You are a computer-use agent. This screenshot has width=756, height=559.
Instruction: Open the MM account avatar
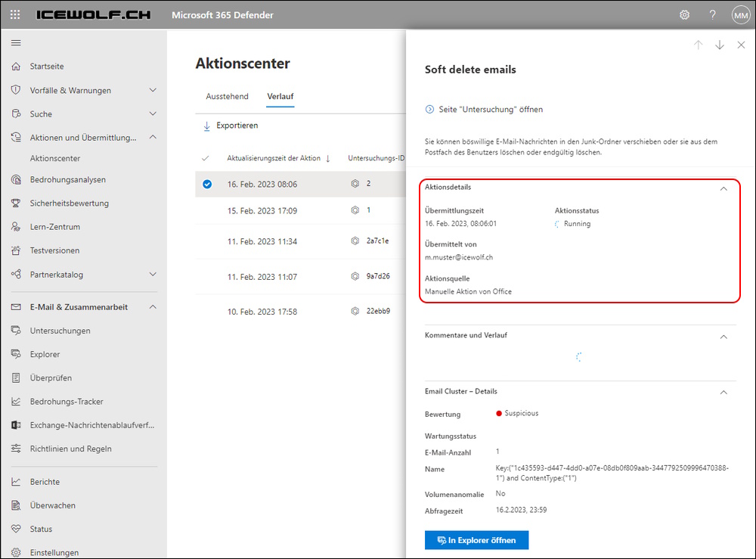741,15
